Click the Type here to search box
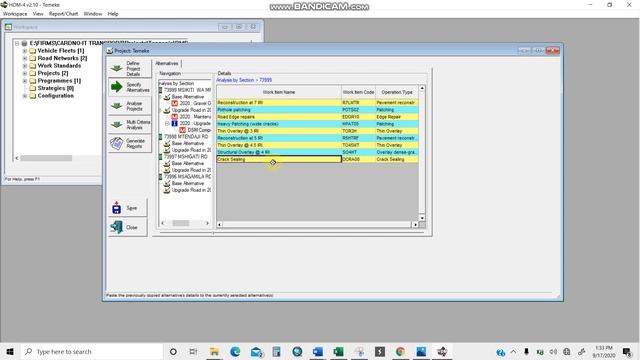640x360 pixels. coord(92,351)
